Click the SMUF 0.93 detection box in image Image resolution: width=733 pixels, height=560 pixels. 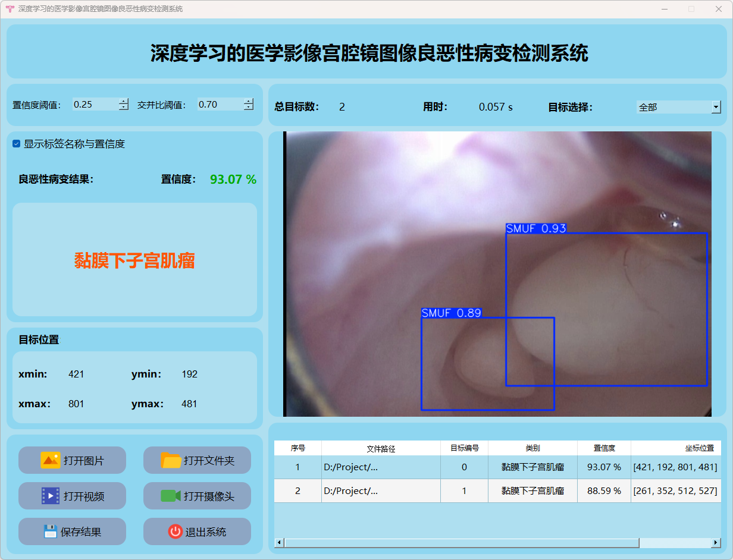(x=606, y=309)
